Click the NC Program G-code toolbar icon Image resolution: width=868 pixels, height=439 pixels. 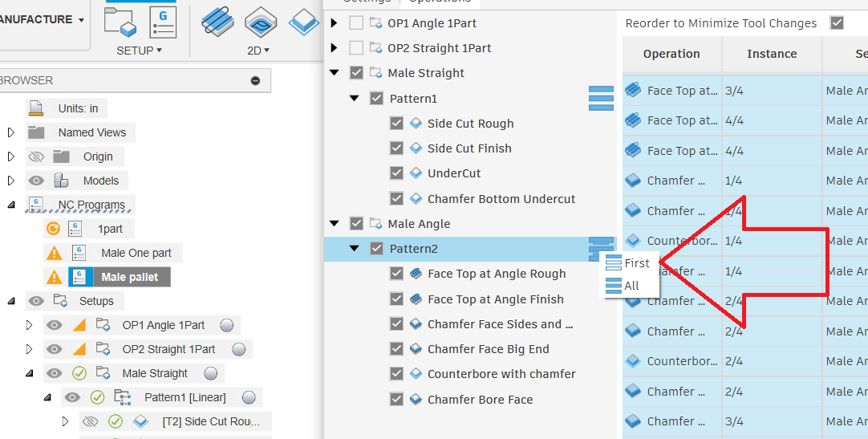coord(164,23)
